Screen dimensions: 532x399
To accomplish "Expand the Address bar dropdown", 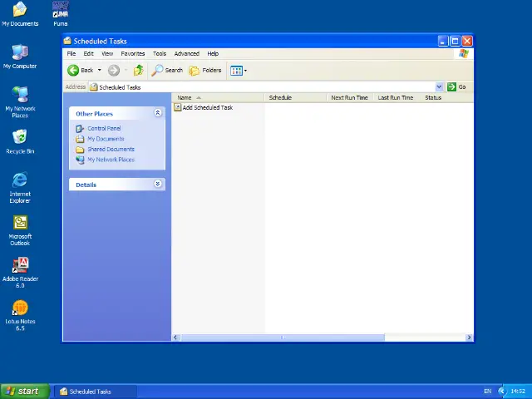I will pos(439,86).
